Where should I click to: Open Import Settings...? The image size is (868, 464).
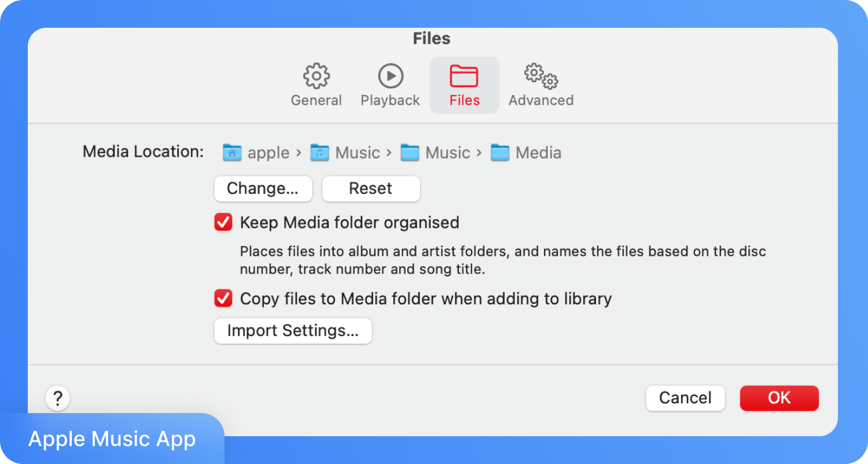pos(293,331)
